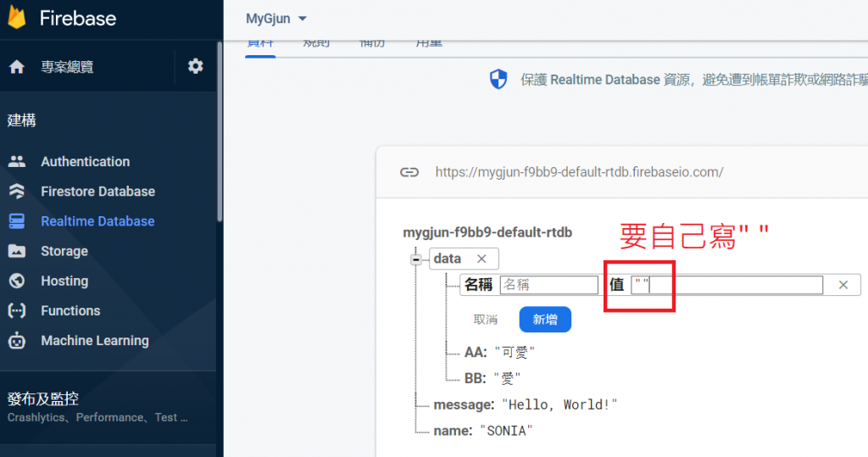Click the Realtime Database icon
The height and width of the screenshot is (457, 868).
pos(17,221)
